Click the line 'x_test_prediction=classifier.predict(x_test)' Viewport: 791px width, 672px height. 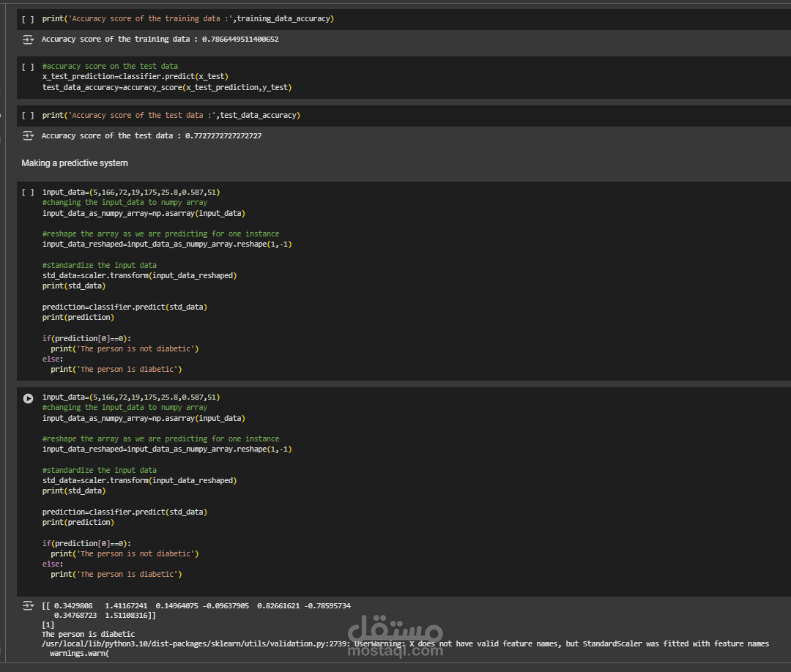(135, 77)
